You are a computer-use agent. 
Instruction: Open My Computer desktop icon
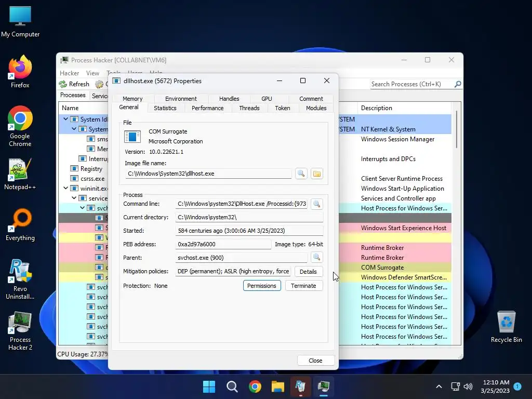[20, 22]
